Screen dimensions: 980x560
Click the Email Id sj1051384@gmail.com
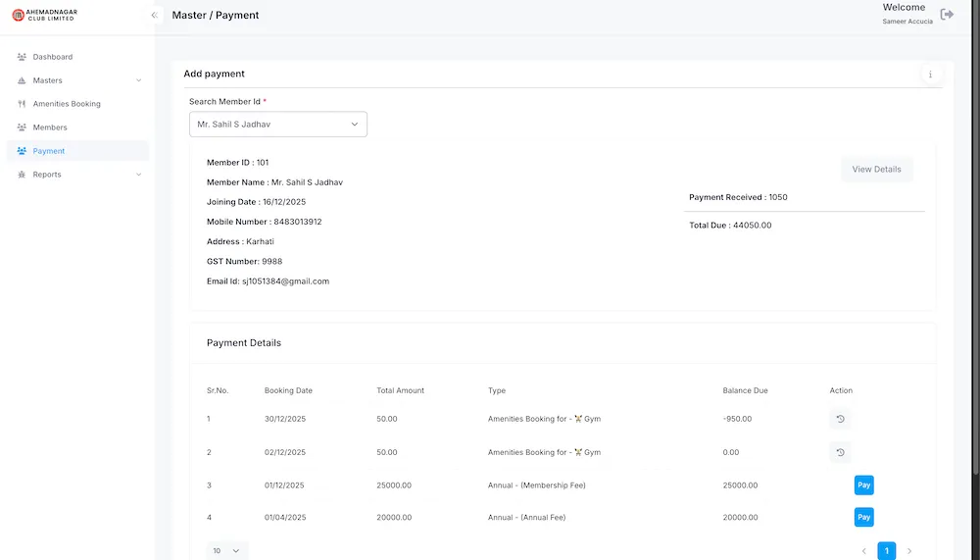coord(269,281)
